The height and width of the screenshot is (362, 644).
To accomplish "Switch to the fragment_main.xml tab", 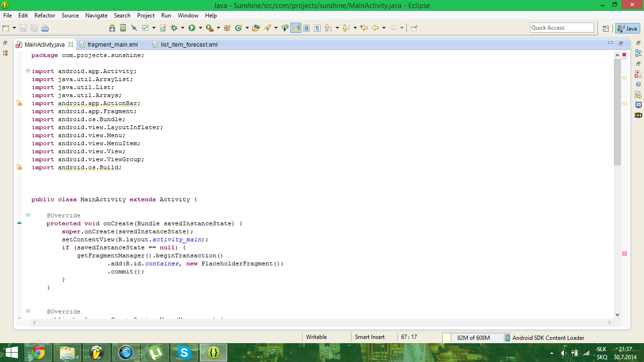I will [112, 45].
